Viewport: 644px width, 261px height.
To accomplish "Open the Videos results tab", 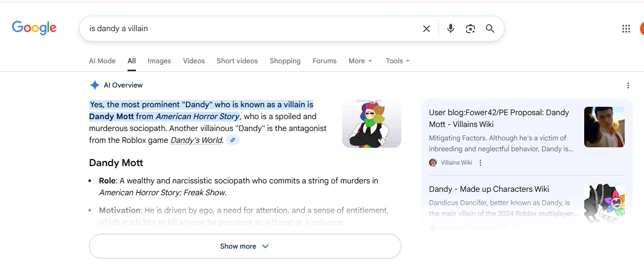I will point(194,61).
